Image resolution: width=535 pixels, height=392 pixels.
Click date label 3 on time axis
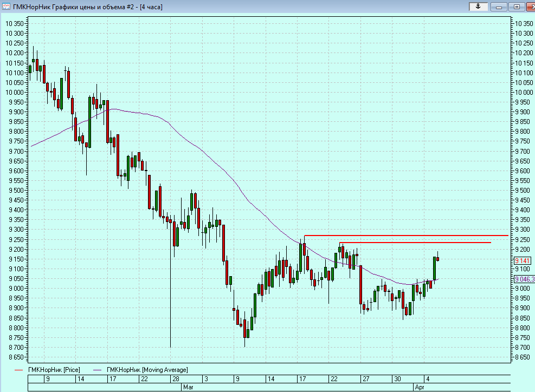pyautogui.click(x=206, y=378)
